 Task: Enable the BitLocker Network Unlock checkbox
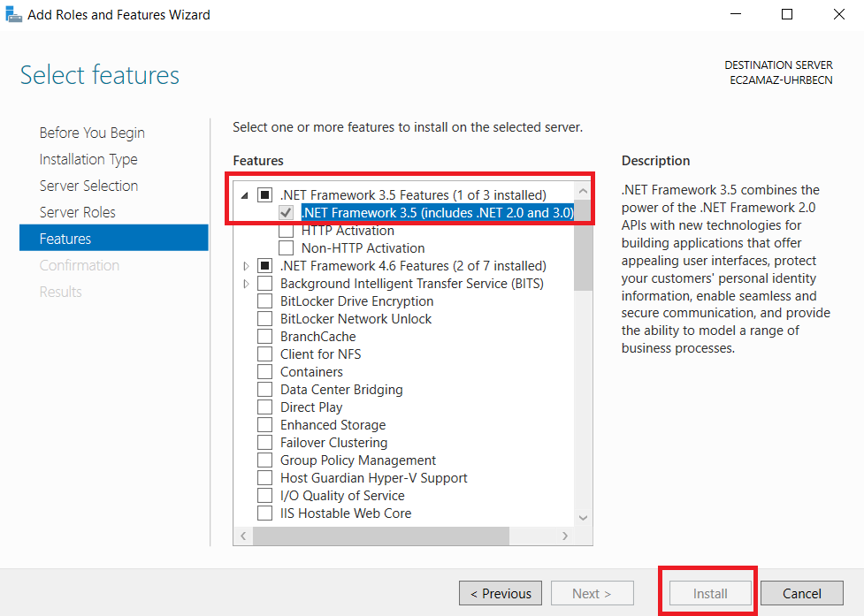pos(264,319)
